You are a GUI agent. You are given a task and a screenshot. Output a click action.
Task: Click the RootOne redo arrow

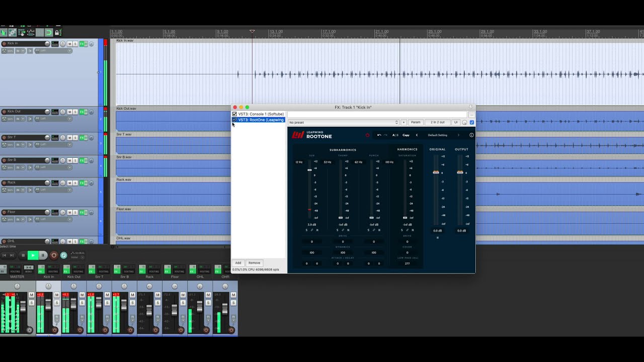pos(385,135)
